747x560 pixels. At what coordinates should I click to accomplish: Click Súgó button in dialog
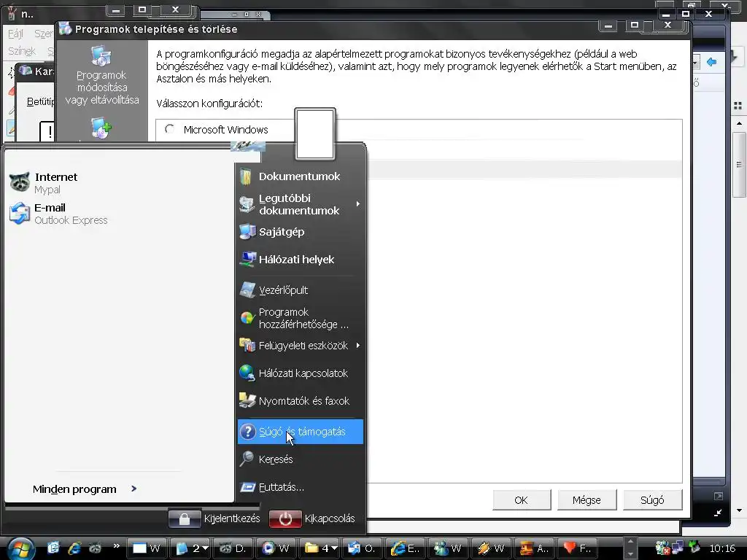(652, 500)
